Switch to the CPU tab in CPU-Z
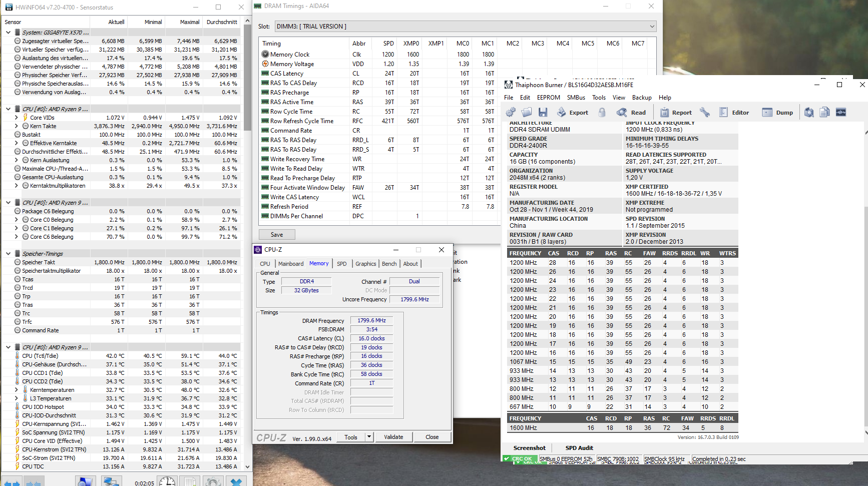This screenshot has height=486, width=868. pyautogui.click(x=265, y=264)
